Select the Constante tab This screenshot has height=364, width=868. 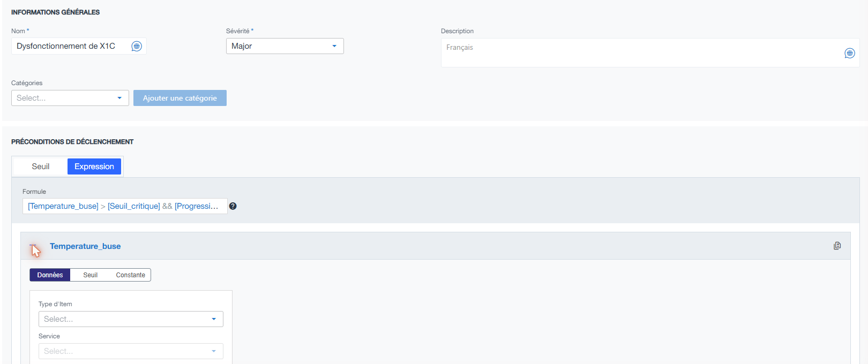(131, 275)
